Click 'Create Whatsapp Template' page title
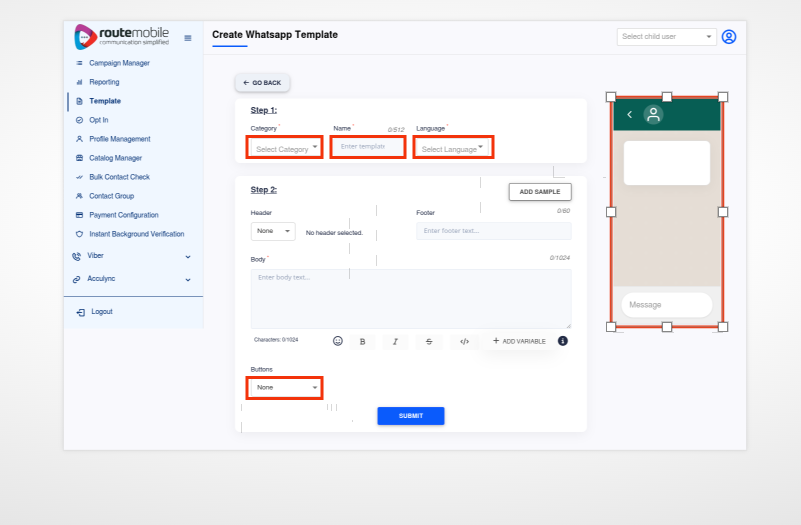801x525 pixels. click(x=275, y=35)
